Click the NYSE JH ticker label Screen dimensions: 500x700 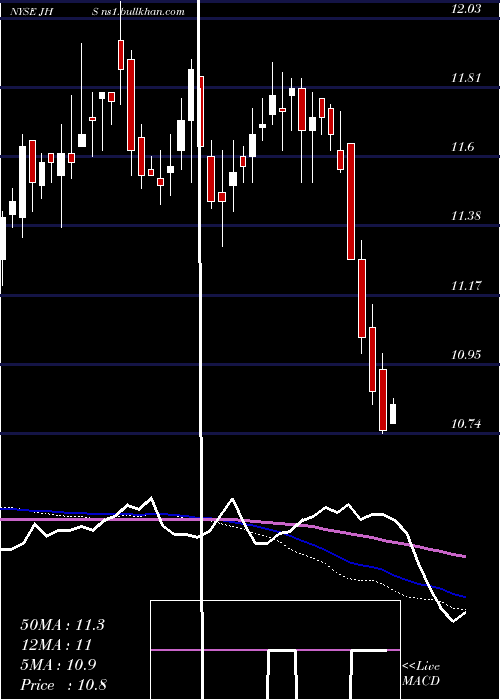click(x=32, y=11)
